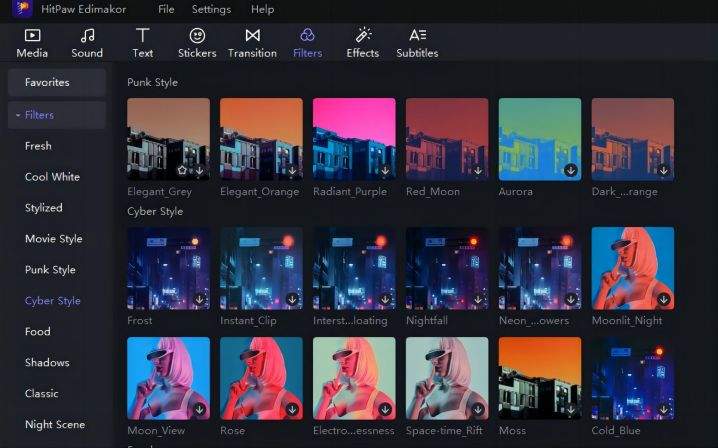
Task: Open the Help menu
Action: click(x=262, y=9)
